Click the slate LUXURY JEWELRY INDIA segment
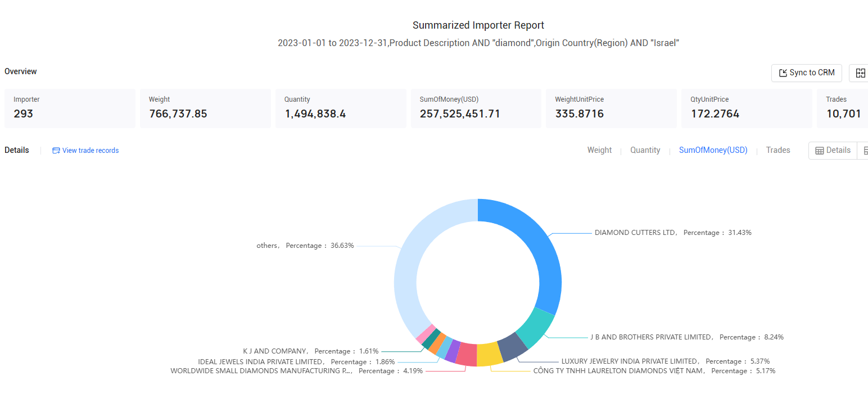 coord(513,347)
